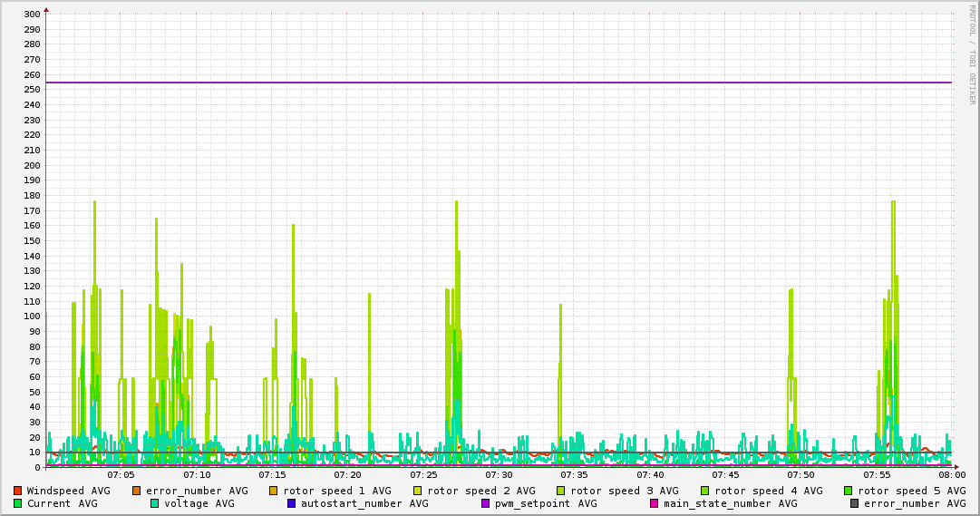Click the green Current AVG legend swatch

17,503
